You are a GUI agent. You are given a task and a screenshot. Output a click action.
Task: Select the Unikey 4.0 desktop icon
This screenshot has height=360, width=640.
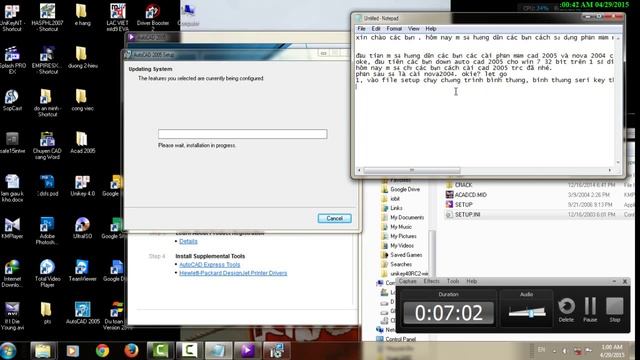coord(82,186)
